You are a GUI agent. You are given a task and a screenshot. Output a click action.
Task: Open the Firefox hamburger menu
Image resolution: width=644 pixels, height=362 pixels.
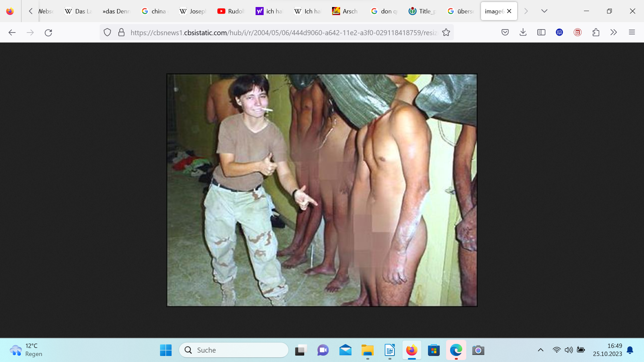point(632,33)
